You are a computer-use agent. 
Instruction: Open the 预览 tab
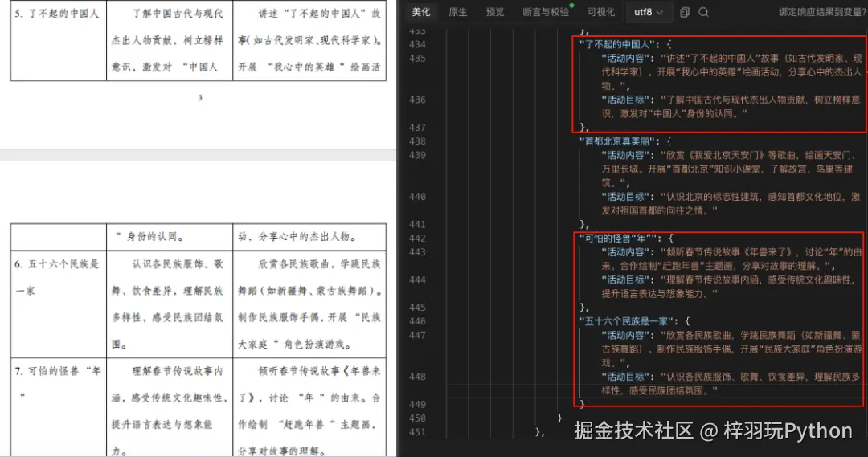pos(495,12)
